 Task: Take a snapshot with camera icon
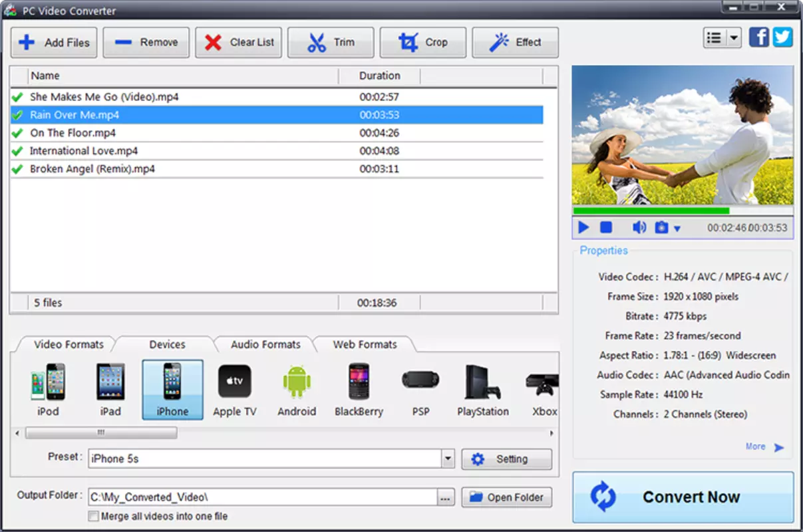[661, 227]
